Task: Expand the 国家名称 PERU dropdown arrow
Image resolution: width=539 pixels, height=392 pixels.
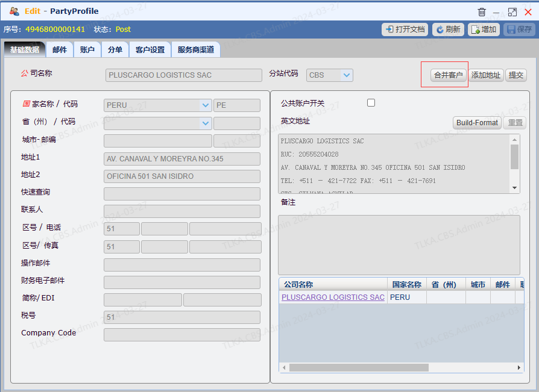Action: click(205, 105)
